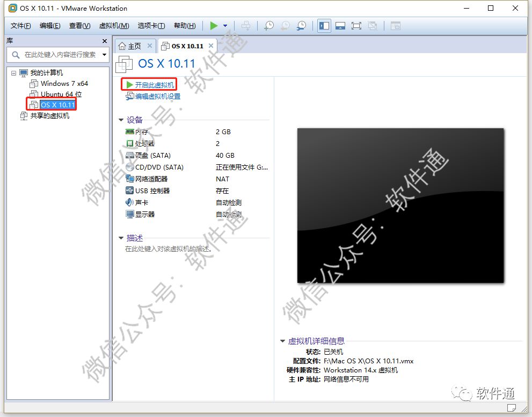Image resolution: width=532 pixels, height=417 pixels.
Task: Open the 编辑(E) menu
Action: (50, 26)
